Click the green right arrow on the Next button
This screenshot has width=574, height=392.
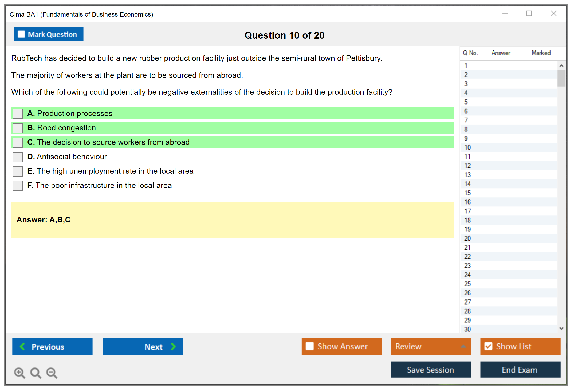173,346
